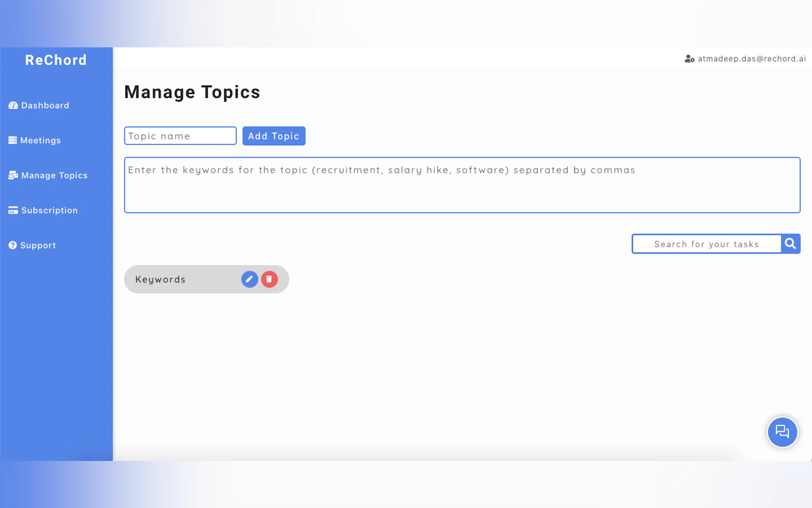Click the user settings icon beside email
This screenshot has height=508, width=812.
[x=689, y=59]
